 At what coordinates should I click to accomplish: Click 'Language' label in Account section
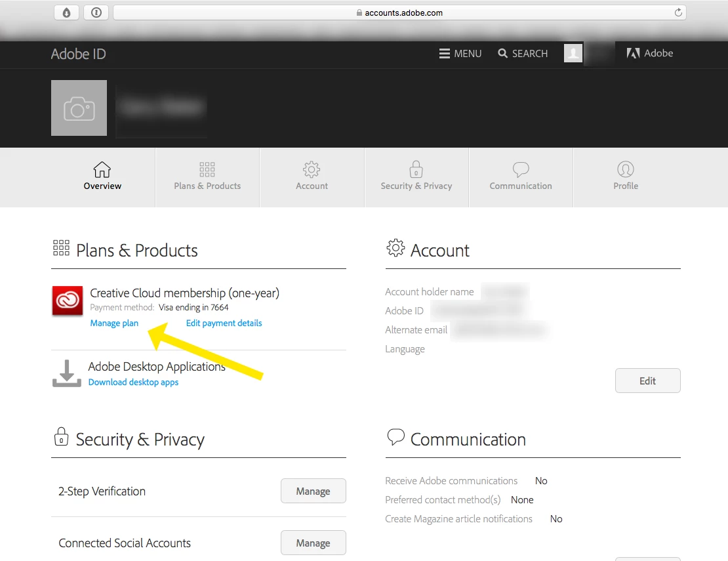[x=405, y=349]
